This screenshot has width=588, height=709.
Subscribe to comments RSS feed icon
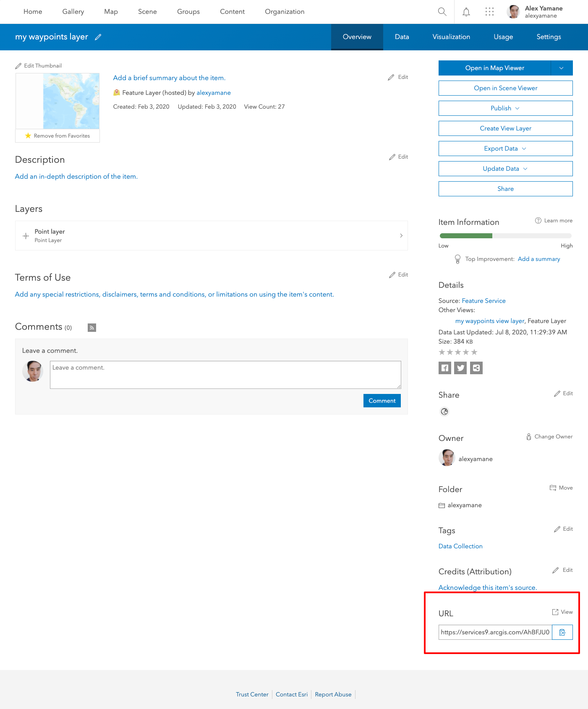[92, 328]
